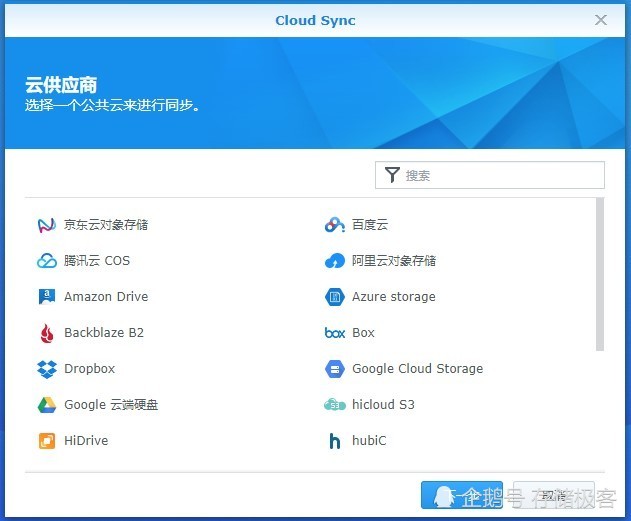Image resolution: width=631 pixels, height=521 pixels.
Task: Click the Google 云端硬盘 label
Action: point(111,405)
